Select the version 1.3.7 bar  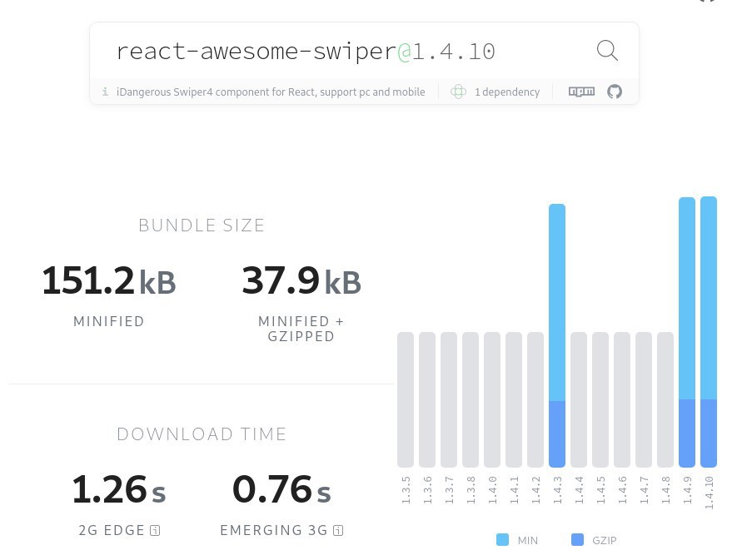pos(449,399)
